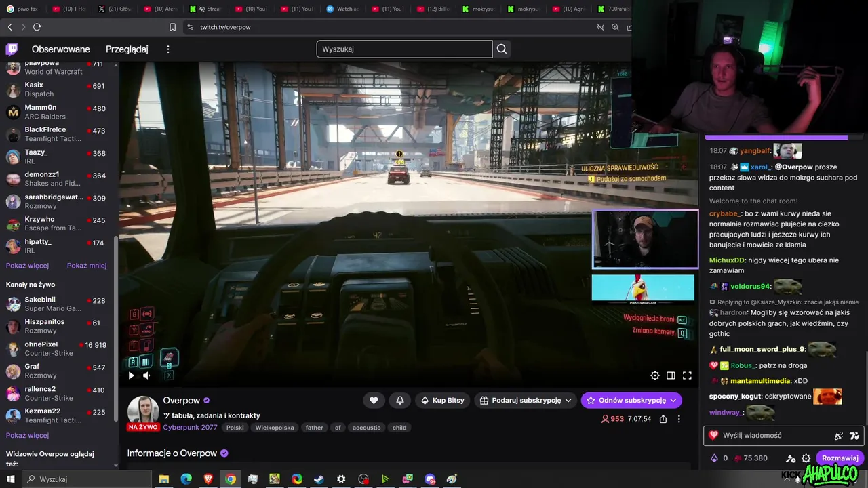The width and height of the screenshot is (868, 488).
Task: Open the browser zoom magnifier icon
Action: (615, 27)
